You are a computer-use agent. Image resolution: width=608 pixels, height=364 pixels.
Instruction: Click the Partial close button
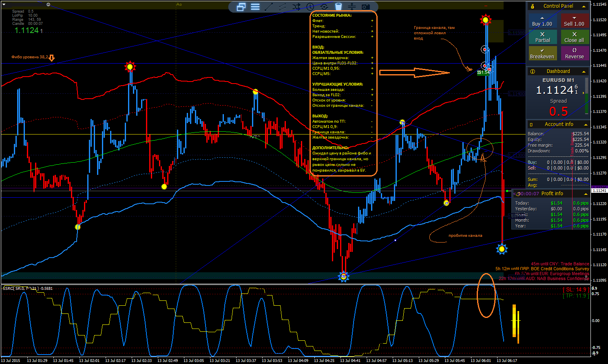click(542, 37)
